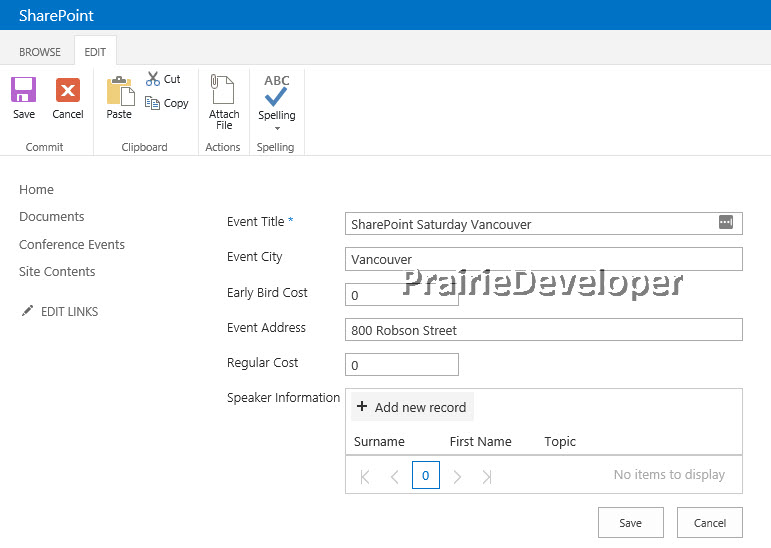This screenshot has height=548, width=771.
Task: Sort by the Surname column header
Action: [379, 441]
